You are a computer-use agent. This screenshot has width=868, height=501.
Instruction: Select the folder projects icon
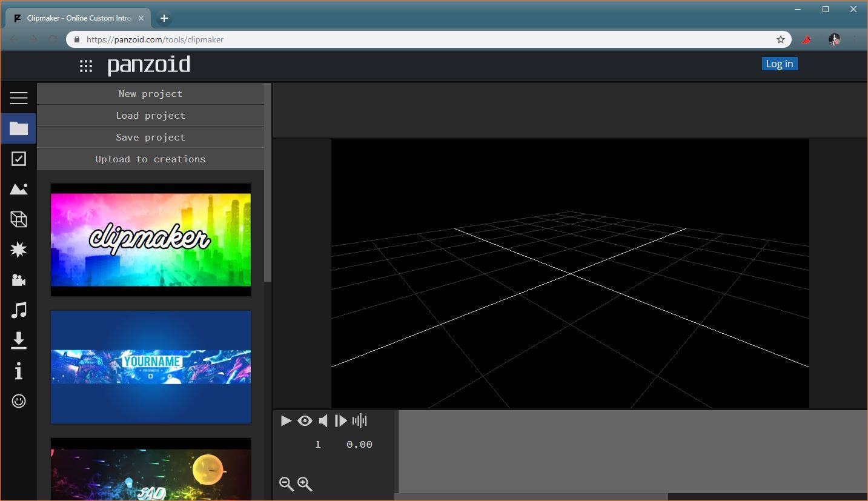19,128
